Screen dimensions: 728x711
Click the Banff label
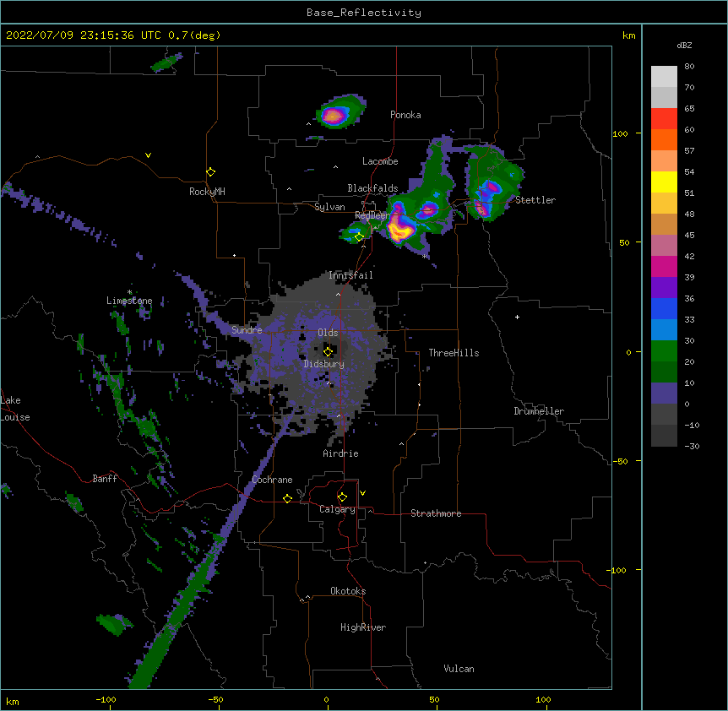pos(105,479)
